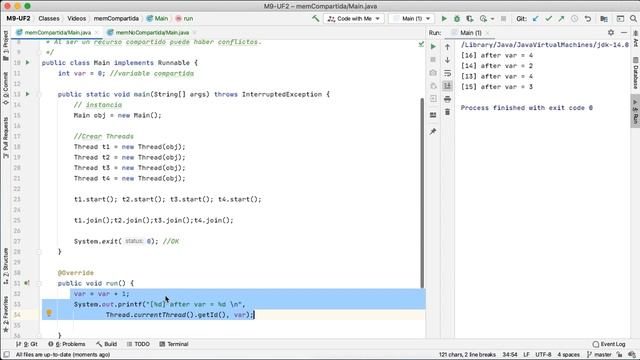This screenshot has height=360, width=640.
Task: Update project via Git blue arrow
Action: (x=536, y=18)
